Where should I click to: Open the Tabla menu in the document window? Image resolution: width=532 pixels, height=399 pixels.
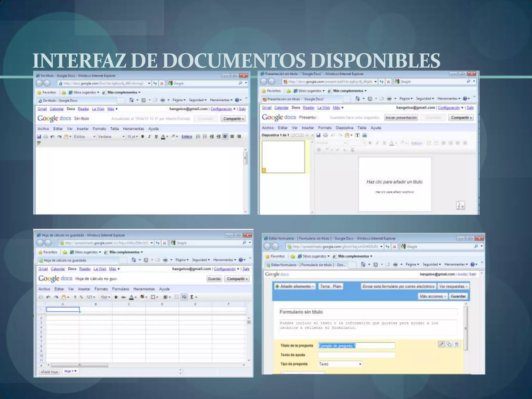point(114,129)
